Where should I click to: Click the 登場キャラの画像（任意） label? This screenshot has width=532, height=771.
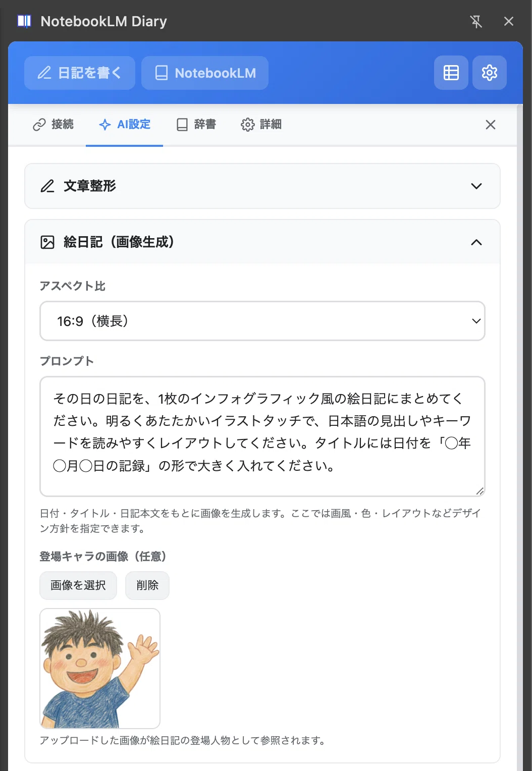tap(103, 557)
